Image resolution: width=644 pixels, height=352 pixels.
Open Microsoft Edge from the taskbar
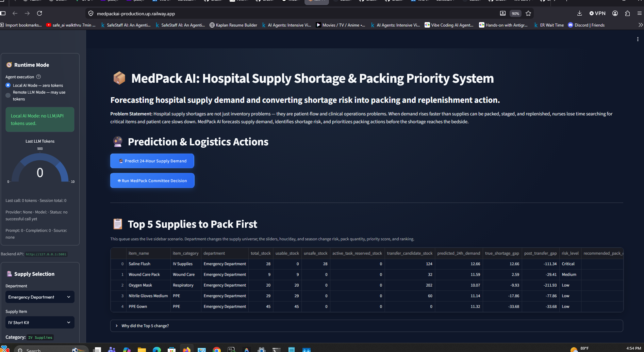pyautogui.click(x=157, y=350)
